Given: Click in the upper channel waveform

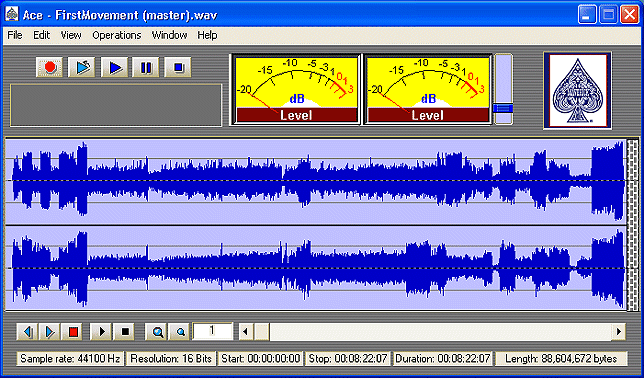Looking at the screenshot, I should point(315,181).
